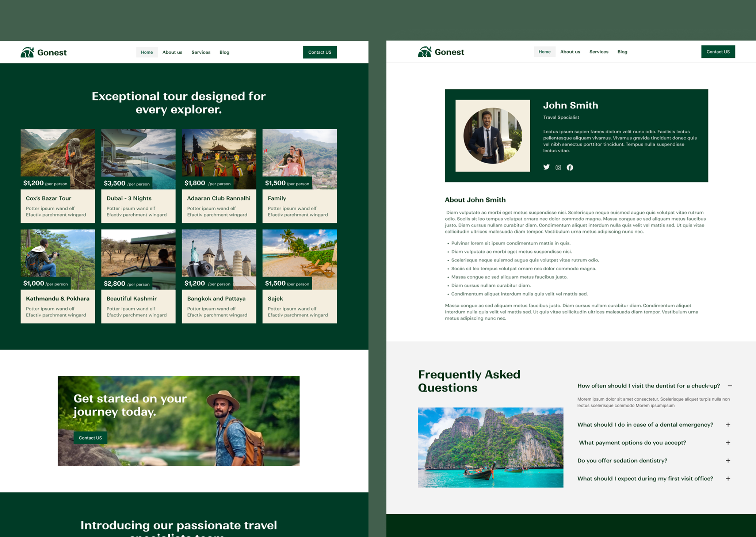
Task: Select Blog in left page navigation
Action: point(224,52)
